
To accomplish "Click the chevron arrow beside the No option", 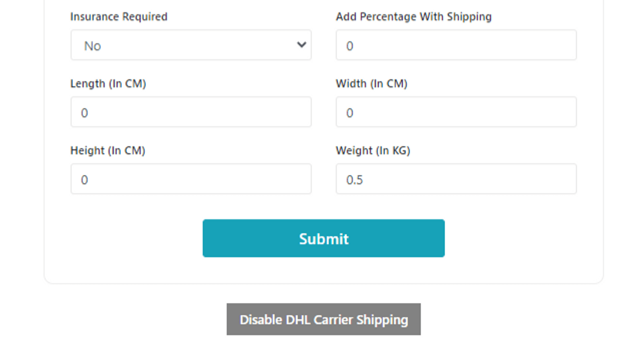I will tap(301, 45).
